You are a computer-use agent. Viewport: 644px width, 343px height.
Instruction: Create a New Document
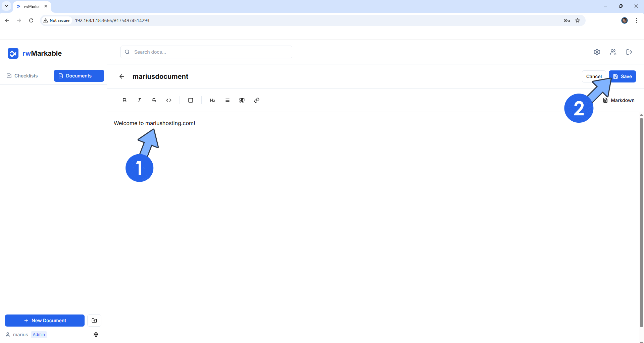[45, 321]
